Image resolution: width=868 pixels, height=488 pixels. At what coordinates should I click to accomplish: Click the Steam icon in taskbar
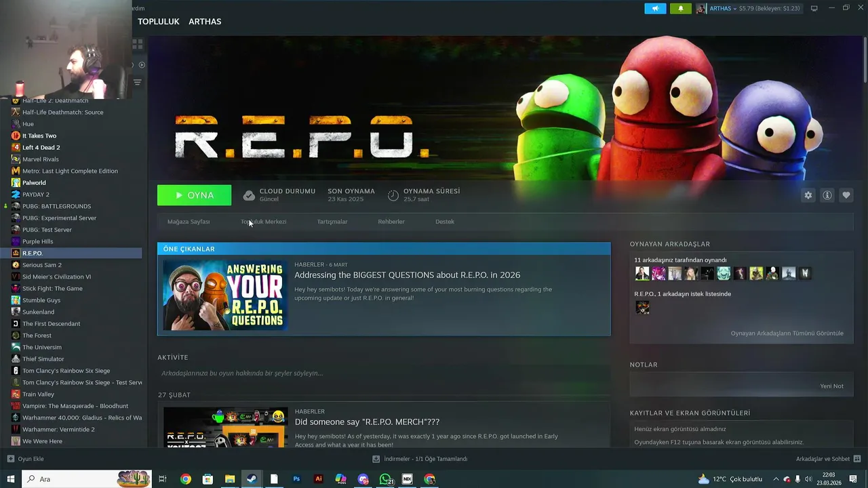click(252, 479)
